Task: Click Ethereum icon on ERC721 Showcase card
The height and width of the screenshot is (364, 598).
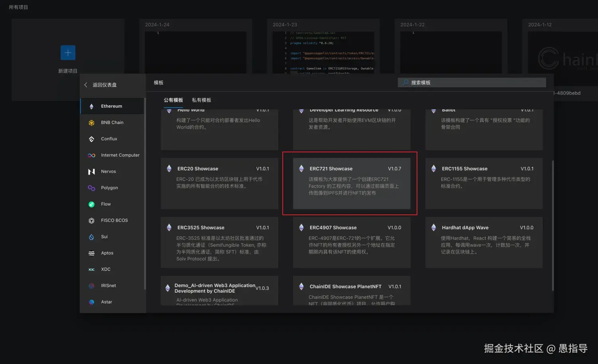Action: (301, 169)
